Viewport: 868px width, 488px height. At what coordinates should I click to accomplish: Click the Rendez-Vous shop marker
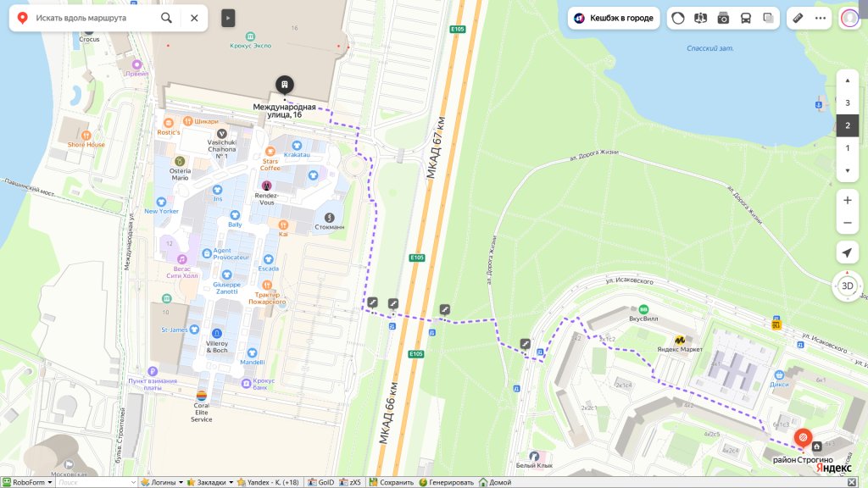[266, 186]
